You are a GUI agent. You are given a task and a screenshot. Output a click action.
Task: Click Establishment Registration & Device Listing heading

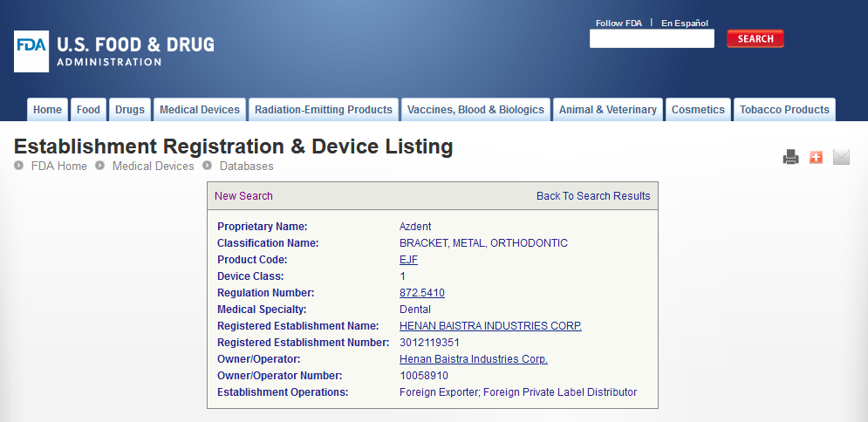coord(233,146)
